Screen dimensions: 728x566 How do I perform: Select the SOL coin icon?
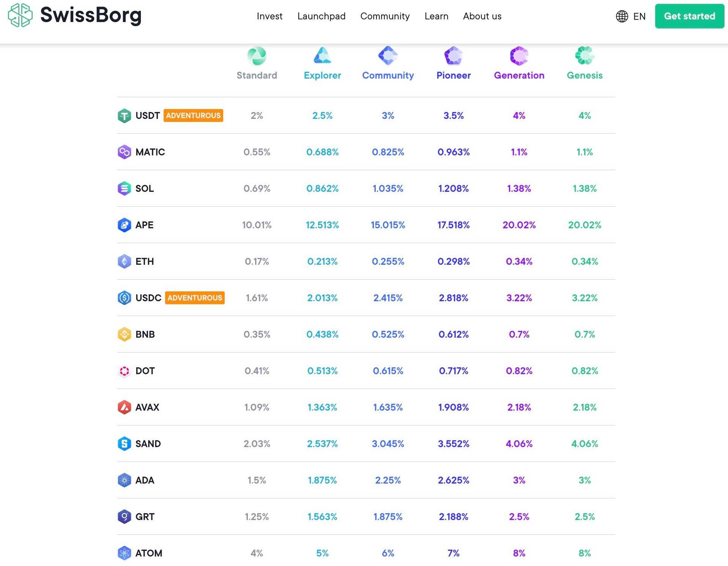click(x=124, y=188)
